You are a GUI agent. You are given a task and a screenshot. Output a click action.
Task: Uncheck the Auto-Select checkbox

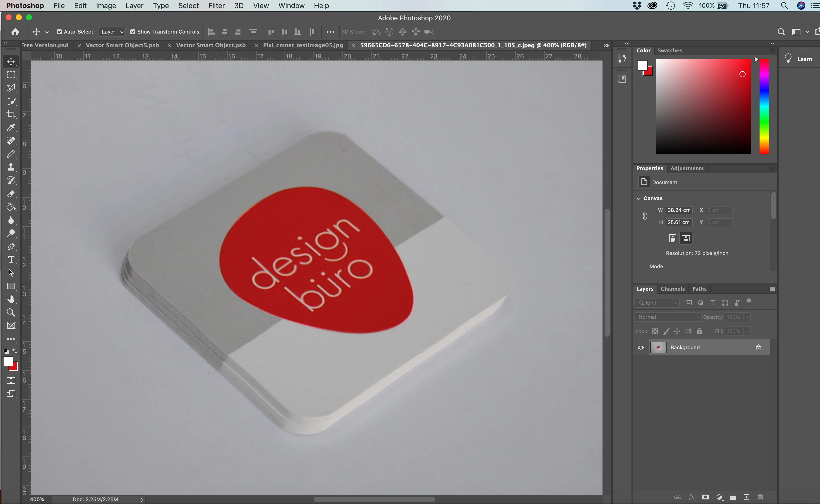(x=59, y=32)
